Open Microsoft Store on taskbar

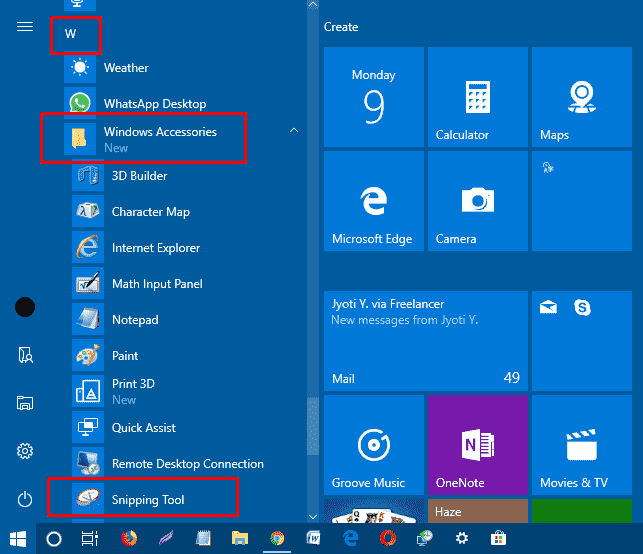(499, 538)
